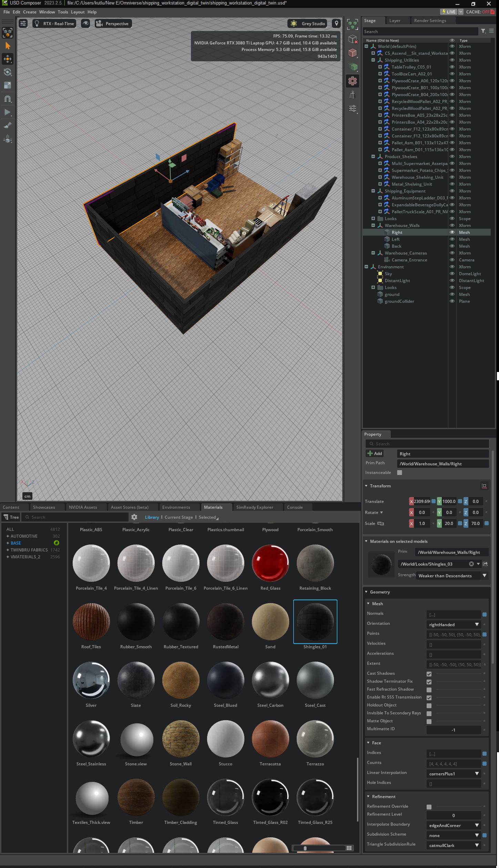This screenshot has height=868, width=499.
Task: Open Materials browser settings gear
Action: [134, 517]
